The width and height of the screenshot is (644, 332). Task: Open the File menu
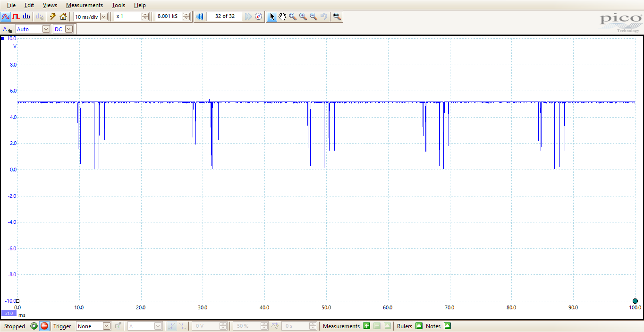(x=11, y=5)
